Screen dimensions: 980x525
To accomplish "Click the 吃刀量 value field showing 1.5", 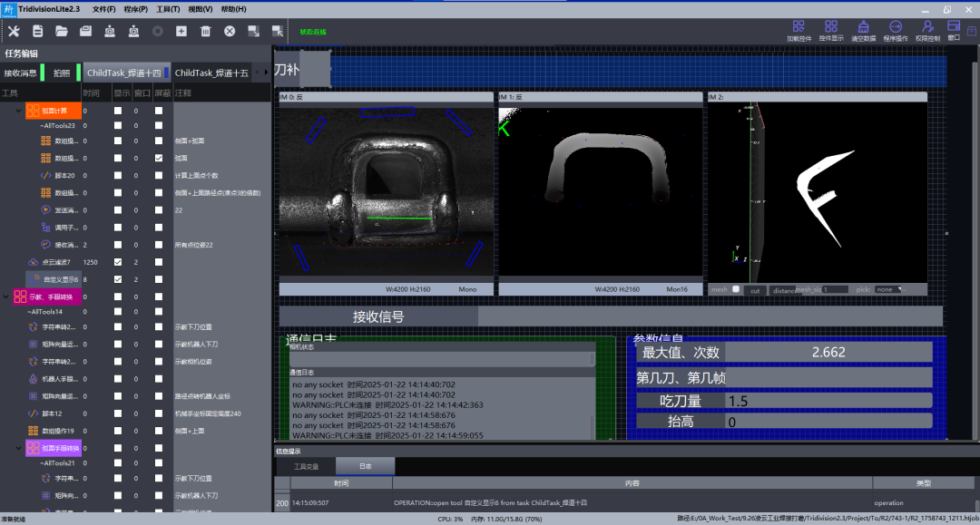I will pyautogui.click(x=829, y=401).
